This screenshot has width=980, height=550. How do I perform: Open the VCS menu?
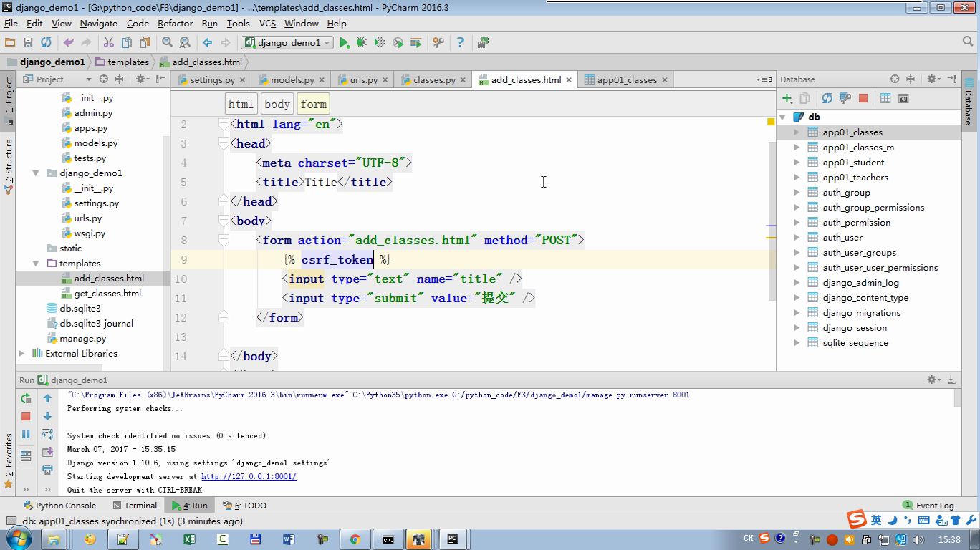pyautogui.click(x=267, y=24)
